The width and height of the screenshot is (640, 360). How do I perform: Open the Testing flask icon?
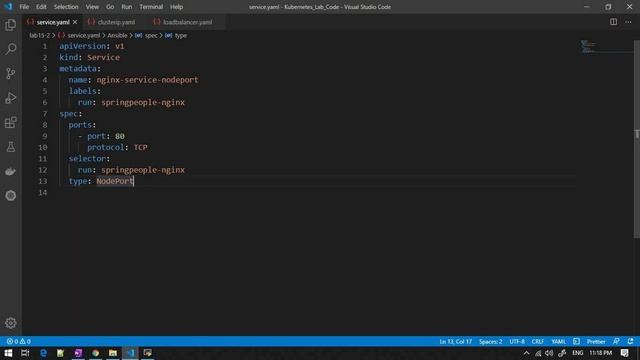coord(11,147)
